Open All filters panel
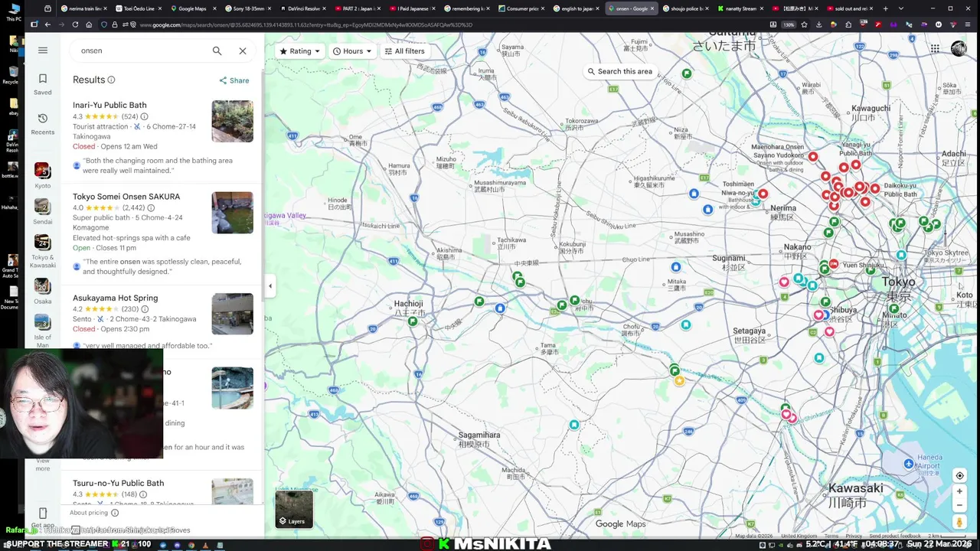The width and height of the screenshot is (980, 551). [x=404, y=51]
